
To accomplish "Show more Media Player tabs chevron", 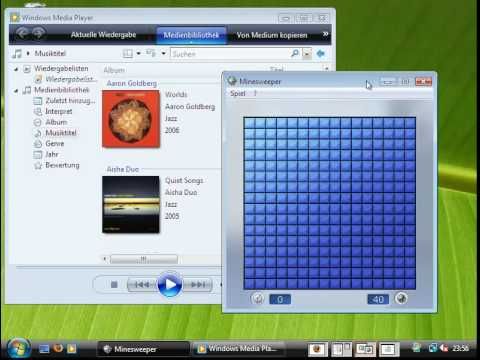I will click(x=325, y=34).
